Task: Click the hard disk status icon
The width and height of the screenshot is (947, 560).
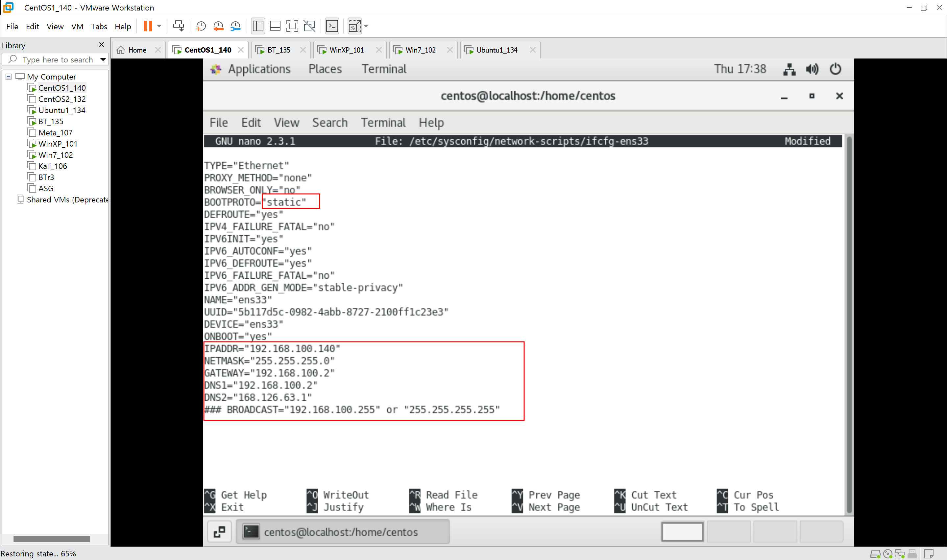Action: [875, 554]
